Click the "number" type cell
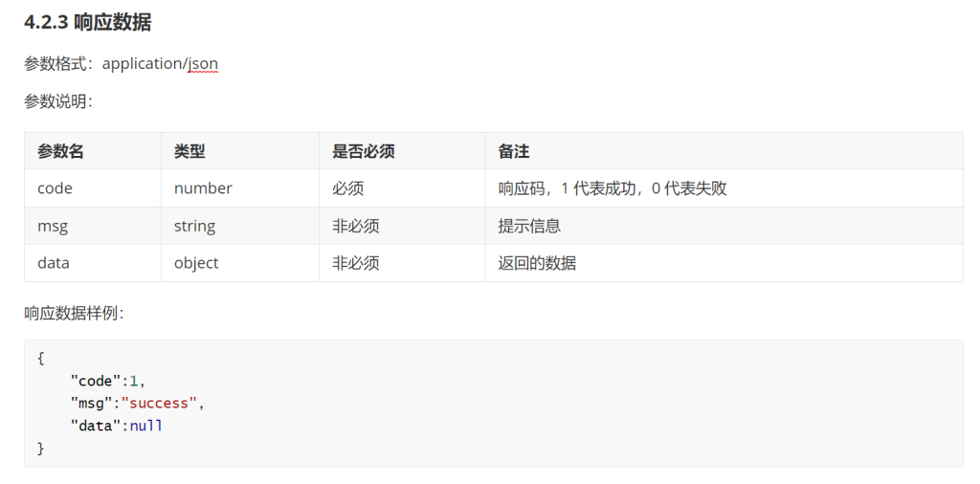Viewport: 980px width, 484px height. point(203,188)
